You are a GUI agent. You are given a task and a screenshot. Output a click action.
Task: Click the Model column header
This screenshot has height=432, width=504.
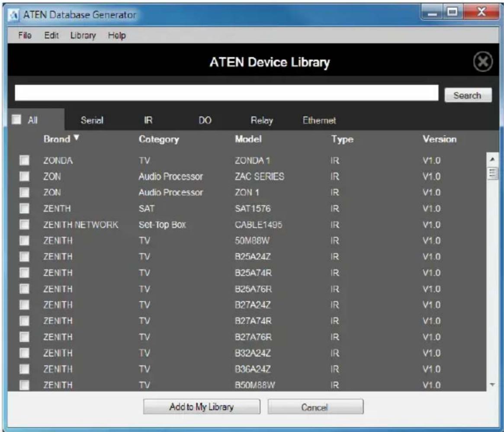point(248,139)
